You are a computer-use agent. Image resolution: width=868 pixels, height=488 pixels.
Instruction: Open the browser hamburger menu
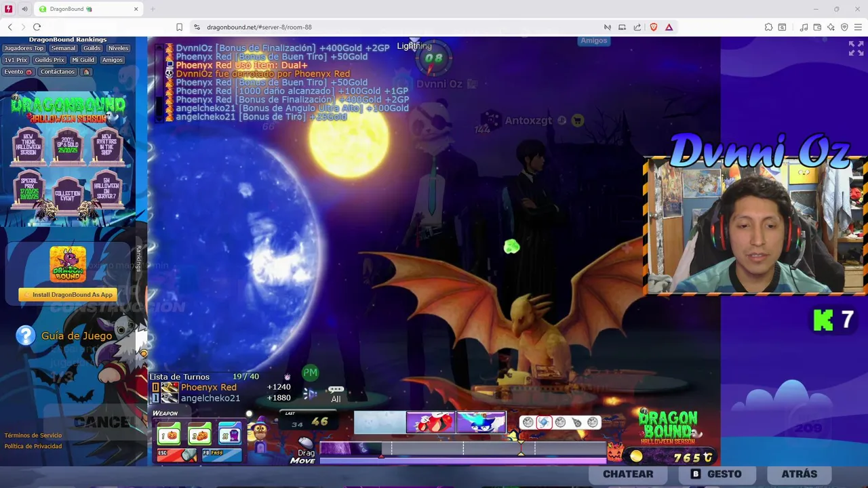point(858,27)
